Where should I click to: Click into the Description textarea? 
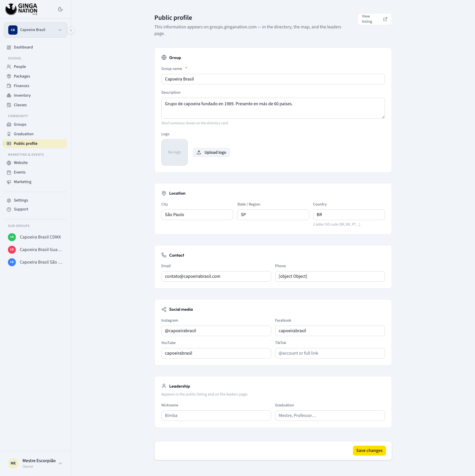273,108
